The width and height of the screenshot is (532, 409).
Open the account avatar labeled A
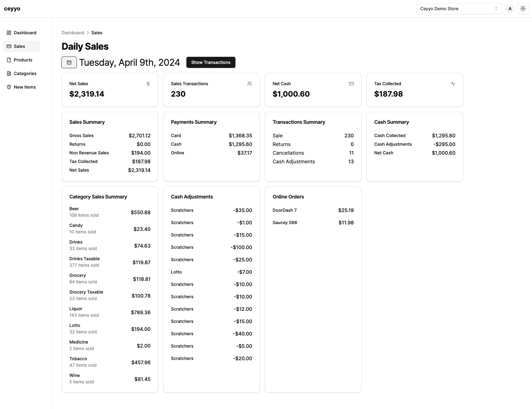(x=510, y=9)
